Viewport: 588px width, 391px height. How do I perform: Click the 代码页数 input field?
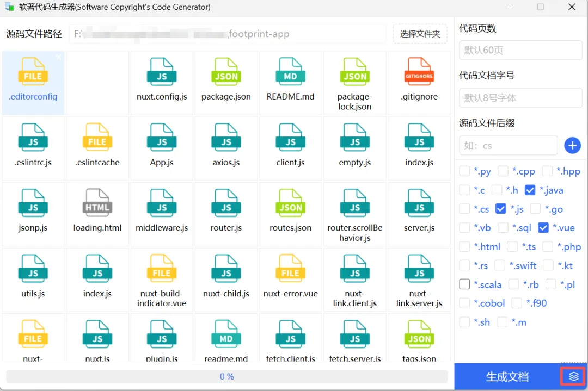520,50
